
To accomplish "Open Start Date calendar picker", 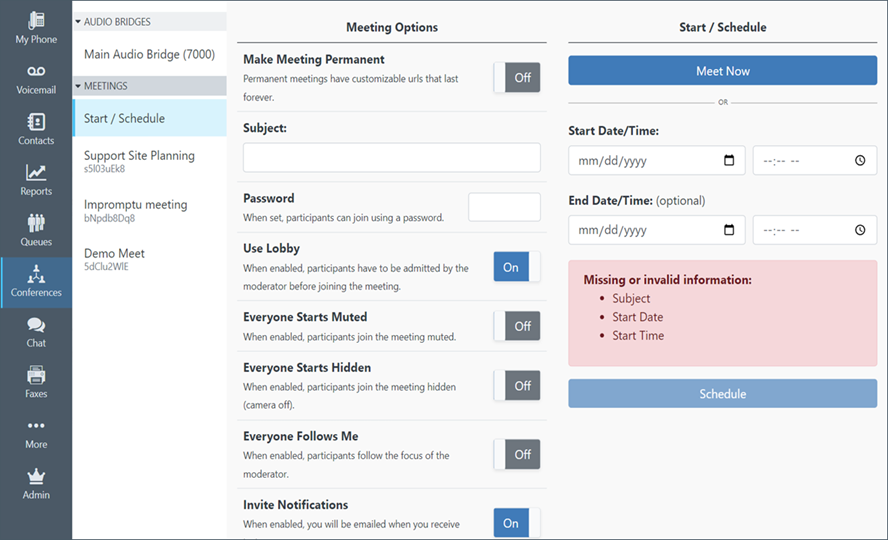I will click(729, 161).
